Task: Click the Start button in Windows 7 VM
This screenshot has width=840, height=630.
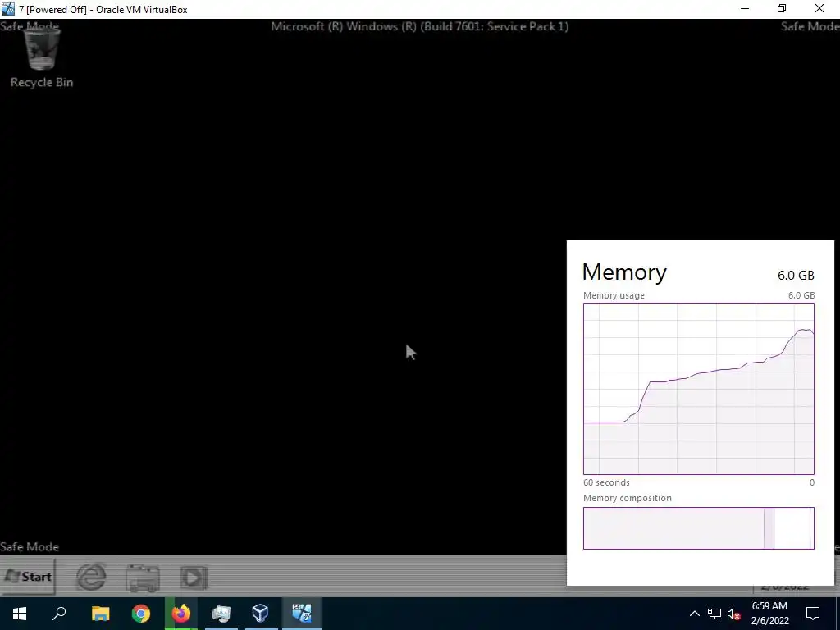Action: (28, 577)
